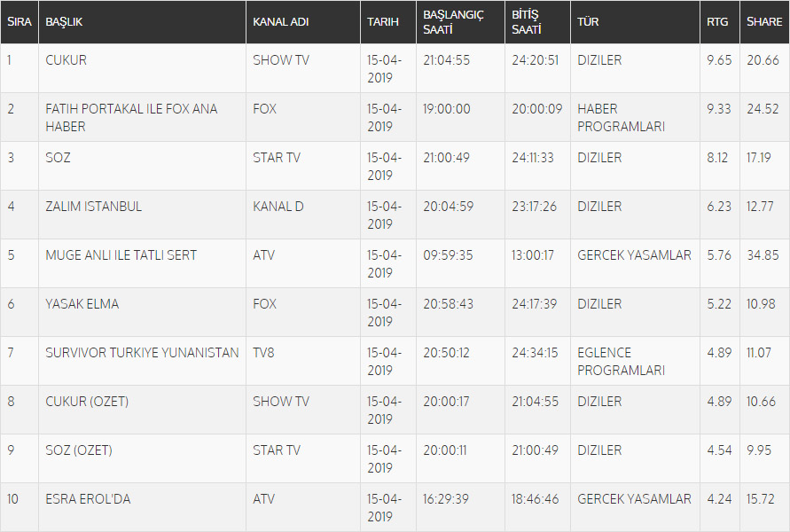Click the SOZ program in row 3

(x=59, y=158)
